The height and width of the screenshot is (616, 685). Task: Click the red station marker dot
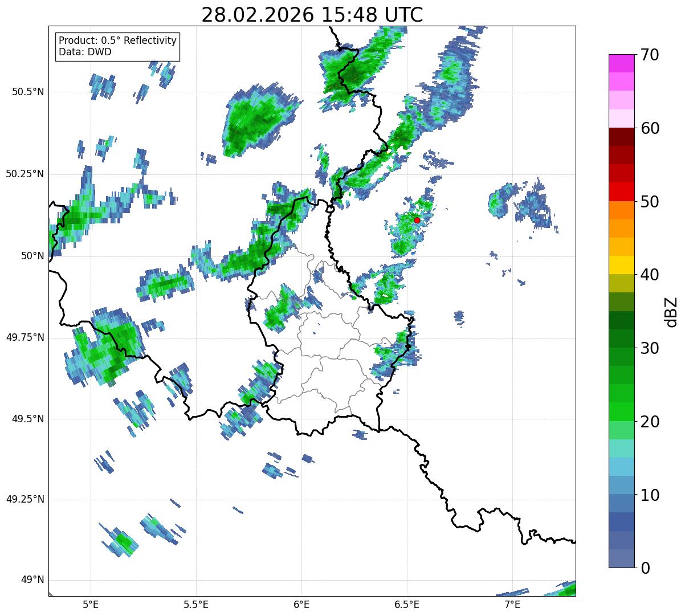point(417,220)
